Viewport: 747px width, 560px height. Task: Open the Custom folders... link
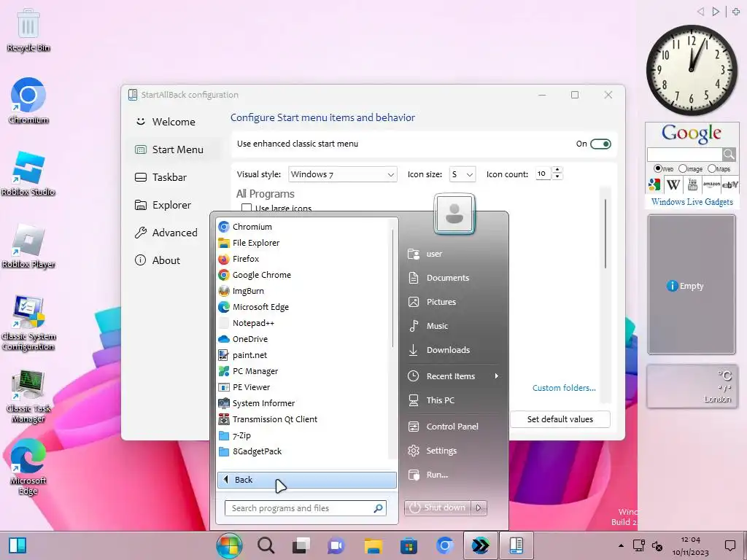(564, 388)
